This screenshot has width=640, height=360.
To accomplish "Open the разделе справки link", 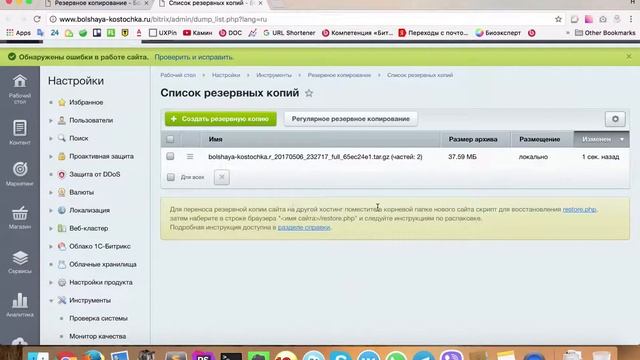I will [304, 227].
